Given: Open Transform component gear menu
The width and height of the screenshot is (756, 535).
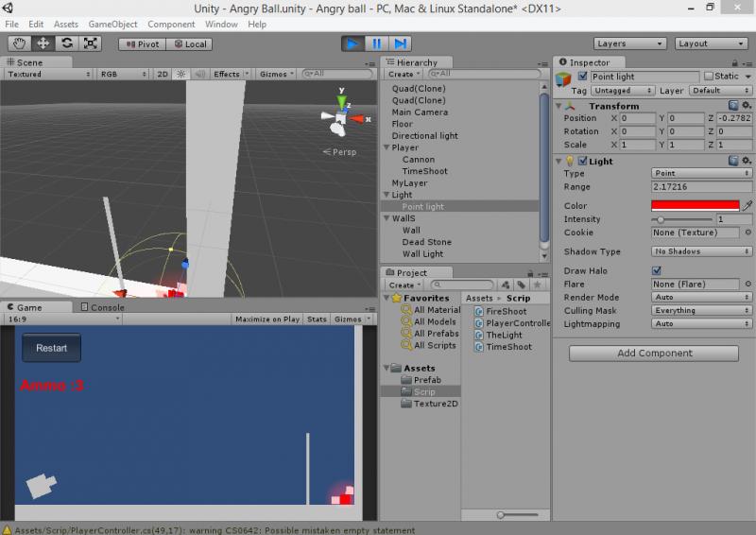Looking at the screenshot, I should (747, 106).
